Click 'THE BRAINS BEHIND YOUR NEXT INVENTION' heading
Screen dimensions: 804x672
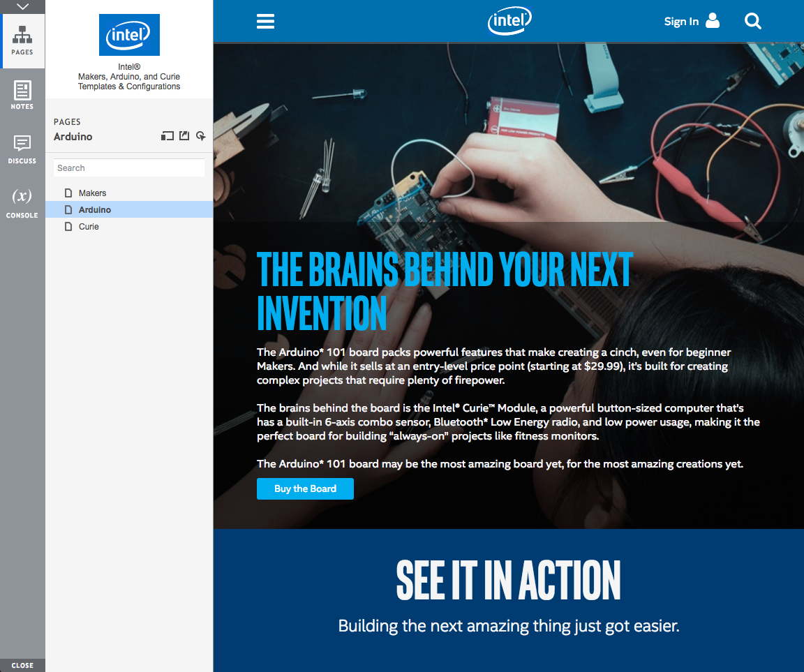coord(445,290)
